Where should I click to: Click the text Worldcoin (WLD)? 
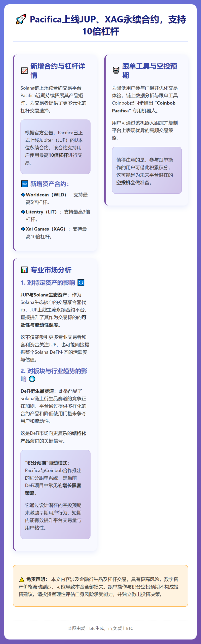(x=46, y=195)
